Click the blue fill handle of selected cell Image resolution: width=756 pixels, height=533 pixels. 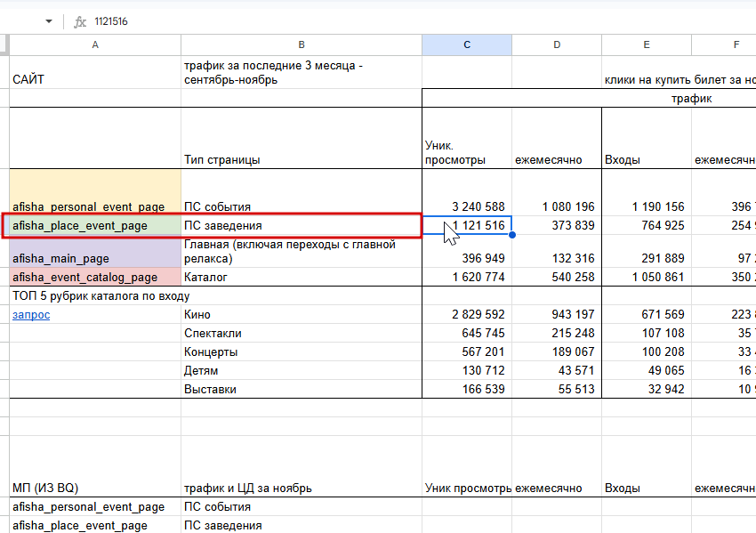click(511, 235)
